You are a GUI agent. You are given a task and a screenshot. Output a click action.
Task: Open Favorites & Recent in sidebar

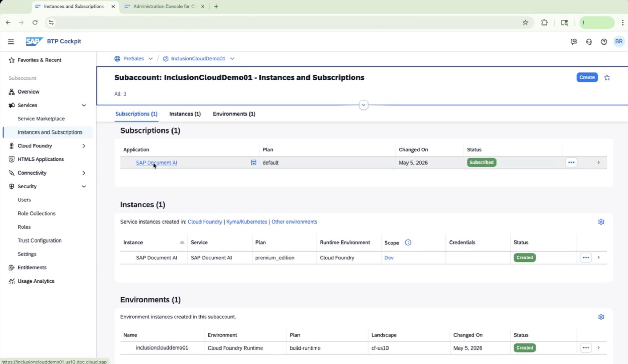[x=39, y=60]
